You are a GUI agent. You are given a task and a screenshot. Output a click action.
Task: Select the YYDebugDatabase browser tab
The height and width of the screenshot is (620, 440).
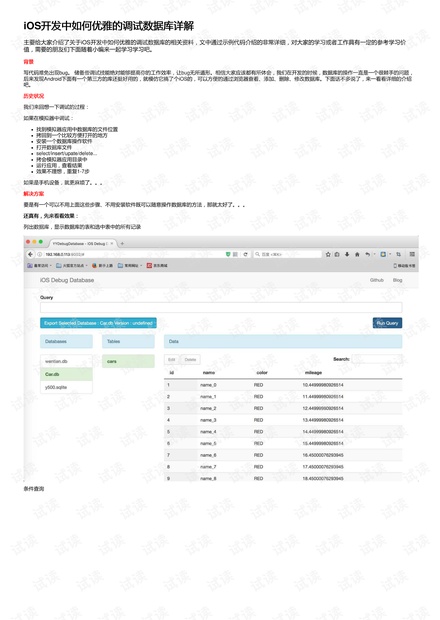(81, 244)
